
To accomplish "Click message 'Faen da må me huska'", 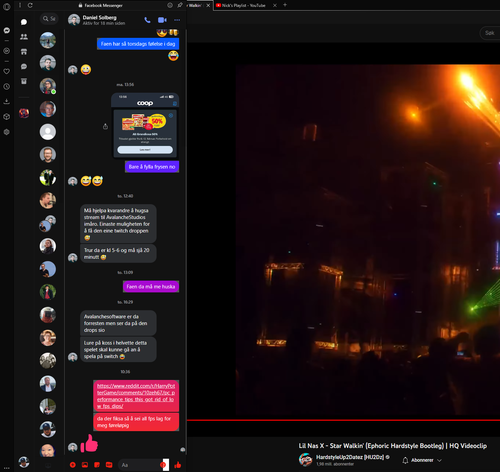I will point(151,286).
